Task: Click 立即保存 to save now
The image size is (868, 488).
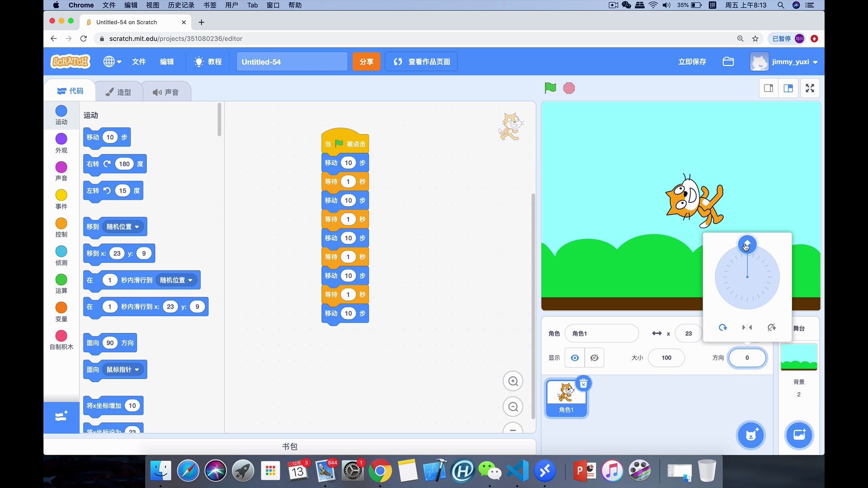Action: pyautogui.click(x=692, y=61)
